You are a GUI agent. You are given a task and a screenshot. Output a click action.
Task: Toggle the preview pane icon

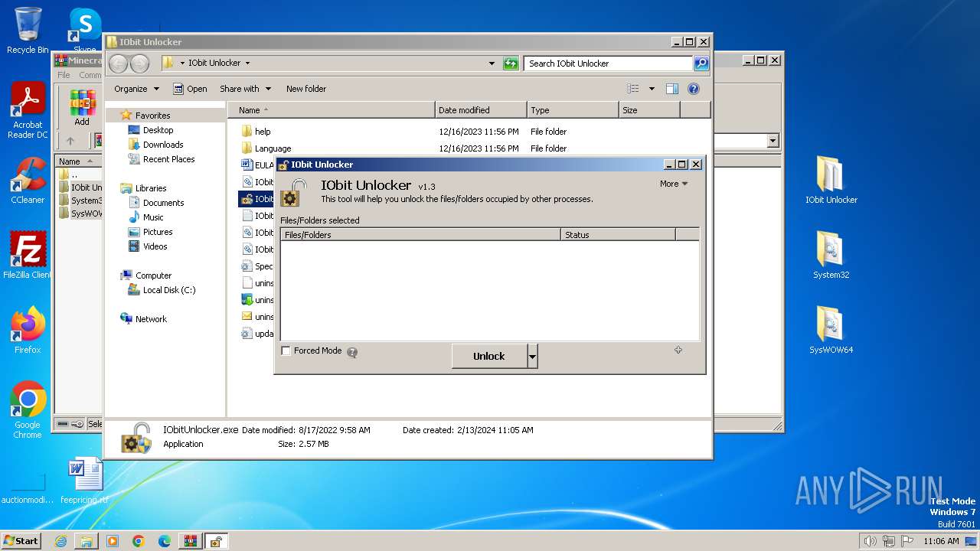[671, 89]
